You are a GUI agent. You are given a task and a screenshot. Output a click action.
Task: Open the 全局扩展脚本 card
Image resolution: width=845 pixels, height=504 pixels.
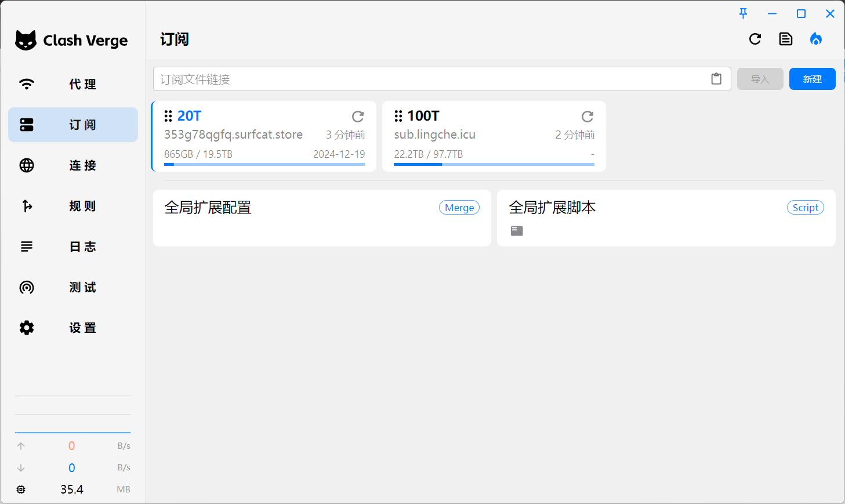click(666, 218)
